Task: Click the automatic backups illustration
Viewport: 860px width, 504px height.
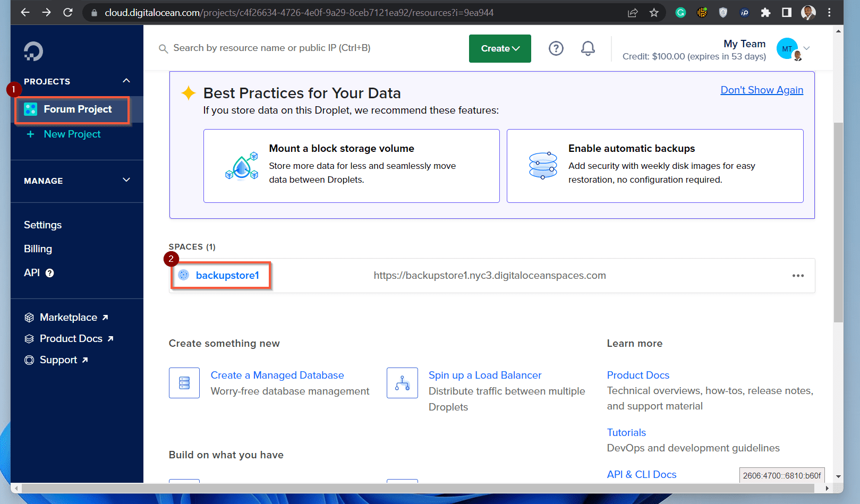Action: pyautogui.click(x=543, y=166)
